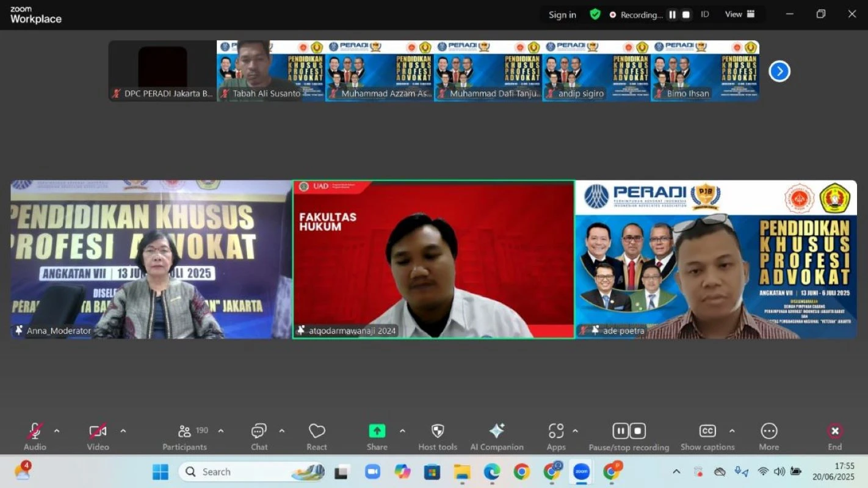
Task: Expand the arrow next to Chat
Action: pyautogui.click(x=281, y=431)
